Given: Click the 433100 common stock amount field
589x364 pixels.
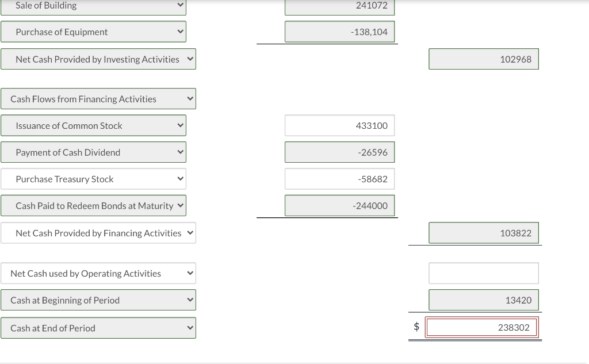Looking at the screenshot, I should [339, 125].
